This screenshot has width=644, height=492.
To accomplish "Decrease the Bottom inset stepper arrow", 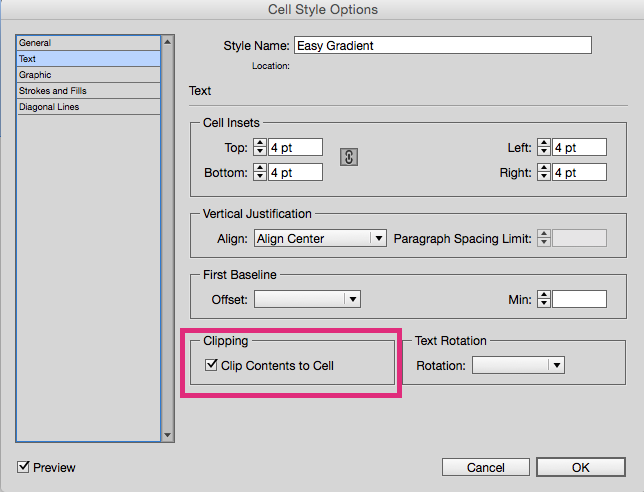I will [x=260, y=176].
